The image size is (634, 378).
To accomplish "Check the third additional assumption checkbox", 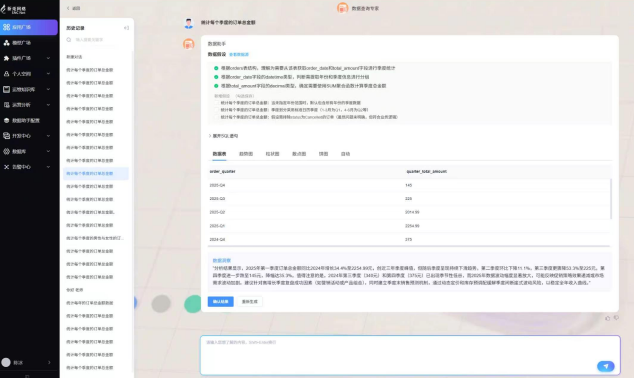I will [216, 117].
